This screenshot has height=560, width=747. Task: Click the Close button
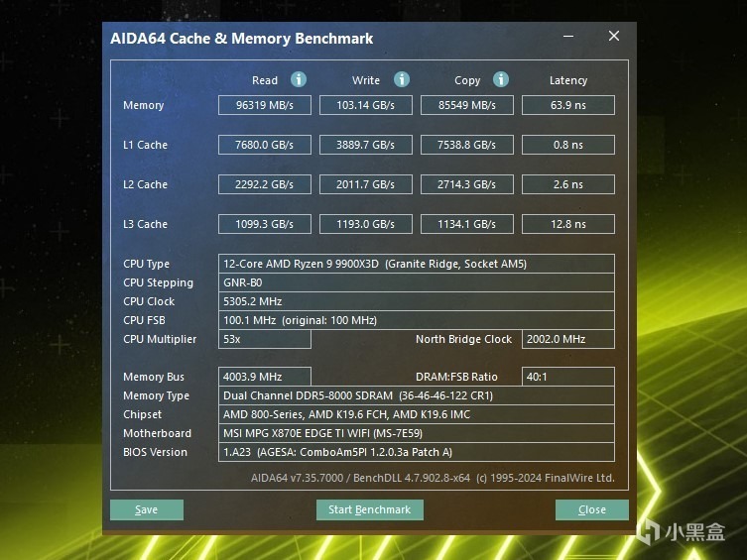coord(592,509)
